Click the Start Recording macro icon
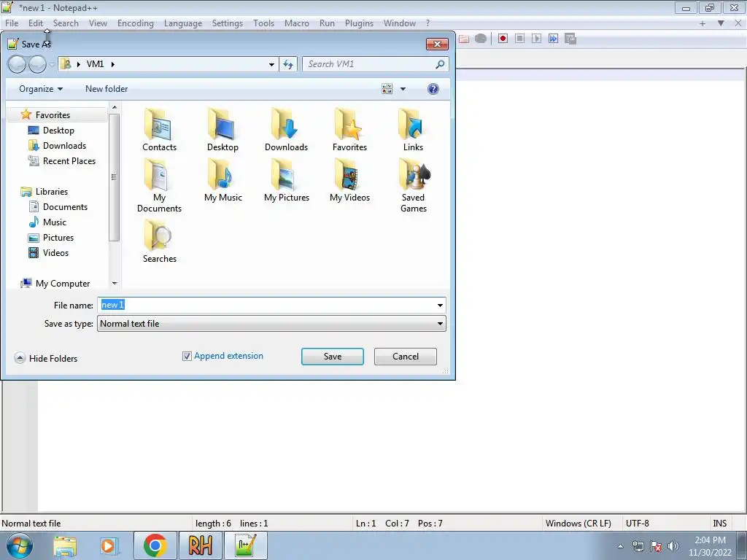The height and width of the screenshot is (560, 747). coord(503,39)
